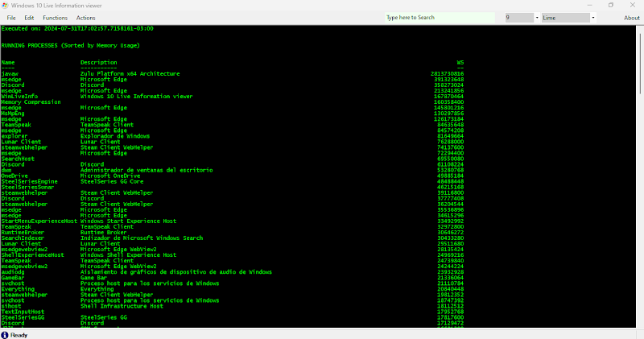Select the audiodg process name
The width and height of the screenshot is (644, 339).
point(13,272)
